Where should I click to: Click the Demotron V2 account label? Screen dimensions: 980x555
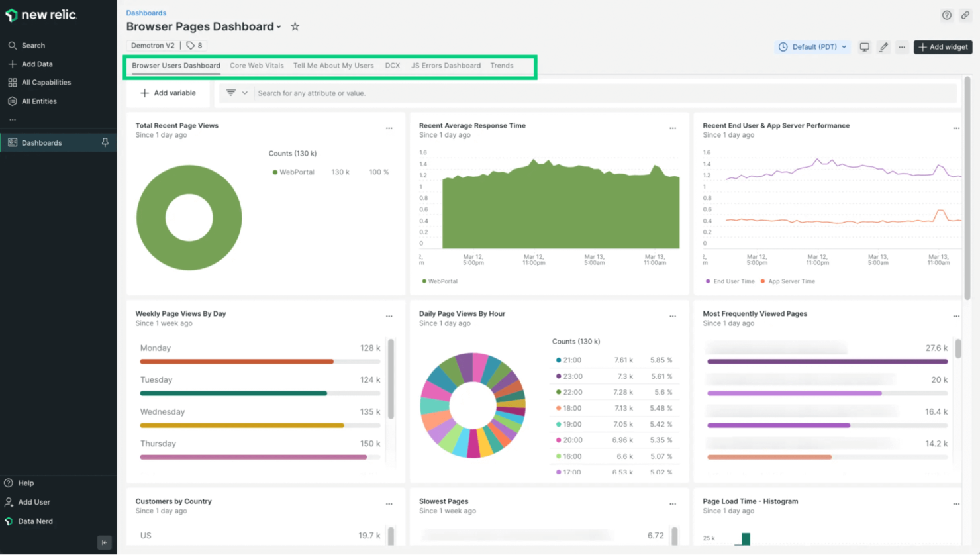tap(152, 46)
